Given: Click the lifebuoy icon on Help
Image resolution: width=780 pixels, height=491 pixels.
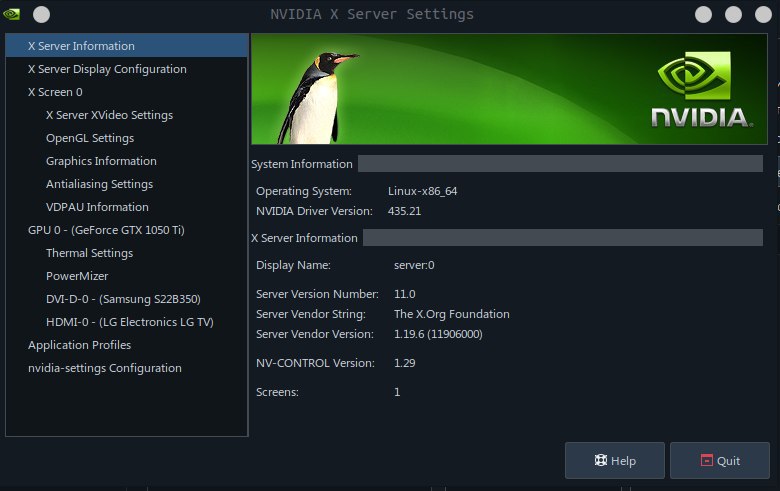Looking at the screenshot, I should pyautogui.click(x=600, y=460).
